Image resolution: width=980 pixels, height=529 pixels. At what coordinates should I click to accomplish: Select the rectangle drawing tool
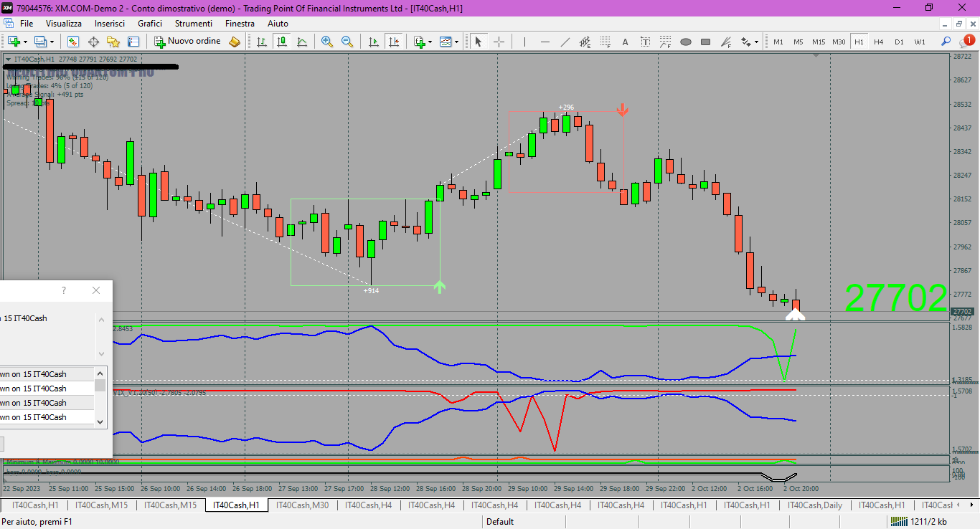(x=705, y=42)
